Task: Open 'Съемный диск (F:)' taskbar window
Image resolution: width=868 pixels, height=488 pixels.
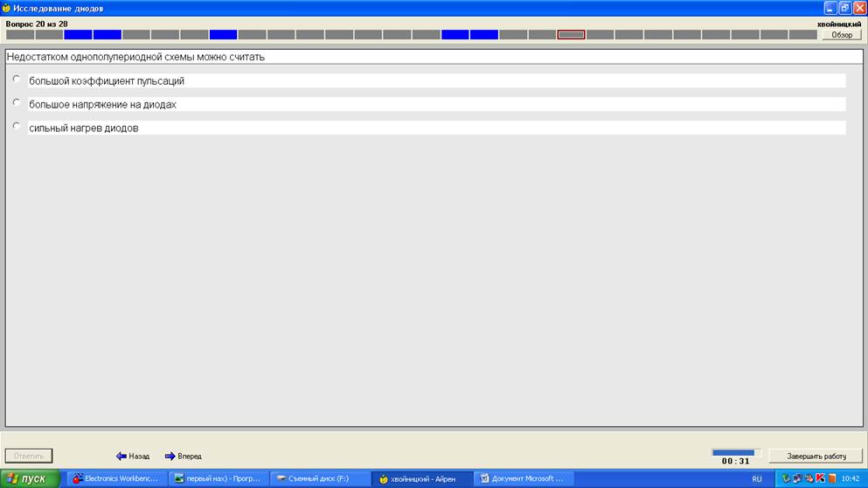Action: (x=319, y=478)
